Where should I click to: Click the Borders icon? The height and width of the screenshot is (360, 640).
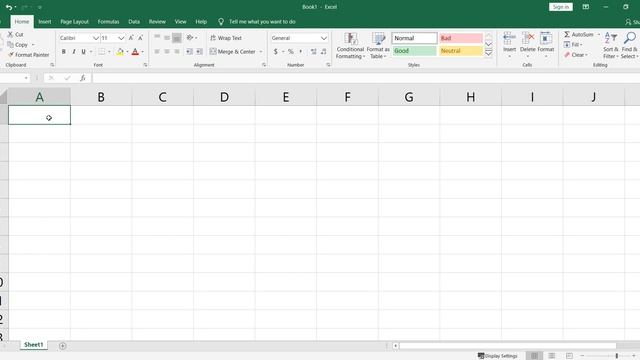click(101, 52)
